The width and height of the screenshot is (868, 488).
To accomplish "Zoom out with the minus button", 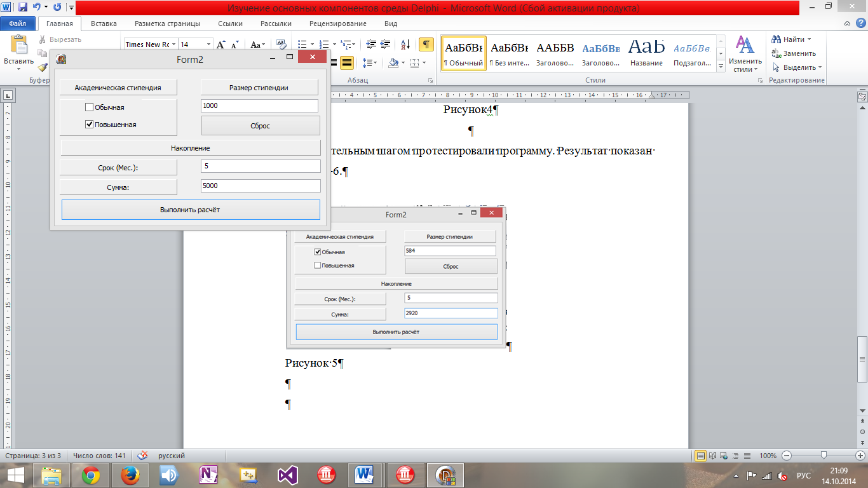I will pyautogui.click(x=787, y=456).
